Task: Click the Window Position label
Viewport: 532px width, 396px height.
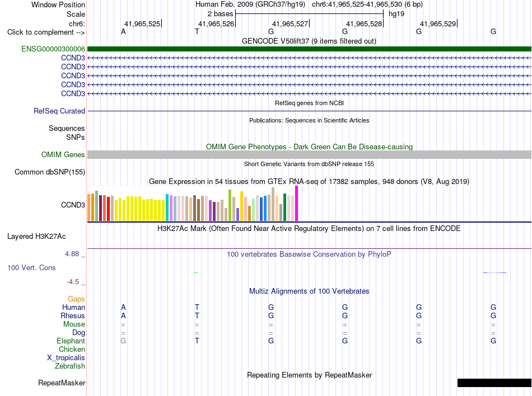Action: point(58,4)
